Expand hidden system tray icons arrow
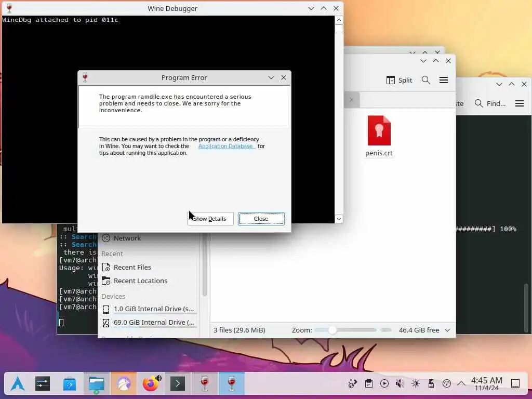 [x=461, y=384]
